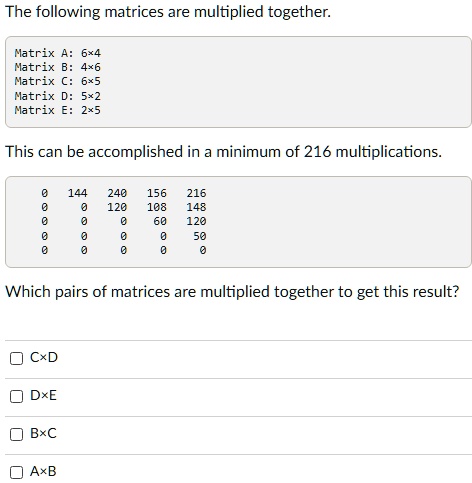Click the 'Which pairs of matrices' question text
This screenshot has height=483, width=472.
(232, 292)
